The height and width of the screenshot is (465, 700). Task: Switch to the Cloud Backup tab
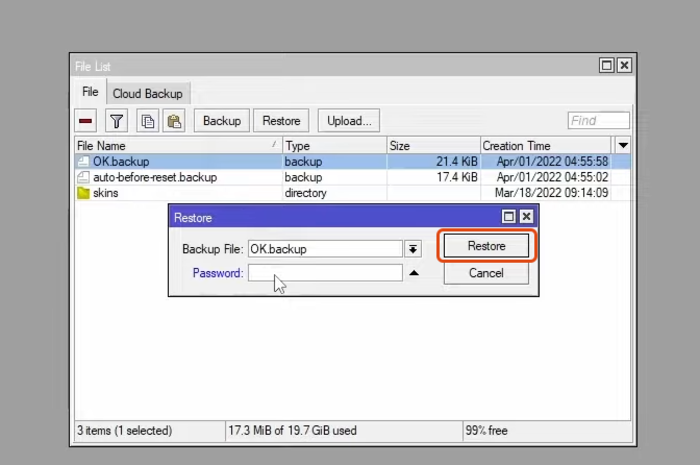(x=147, y=93)
